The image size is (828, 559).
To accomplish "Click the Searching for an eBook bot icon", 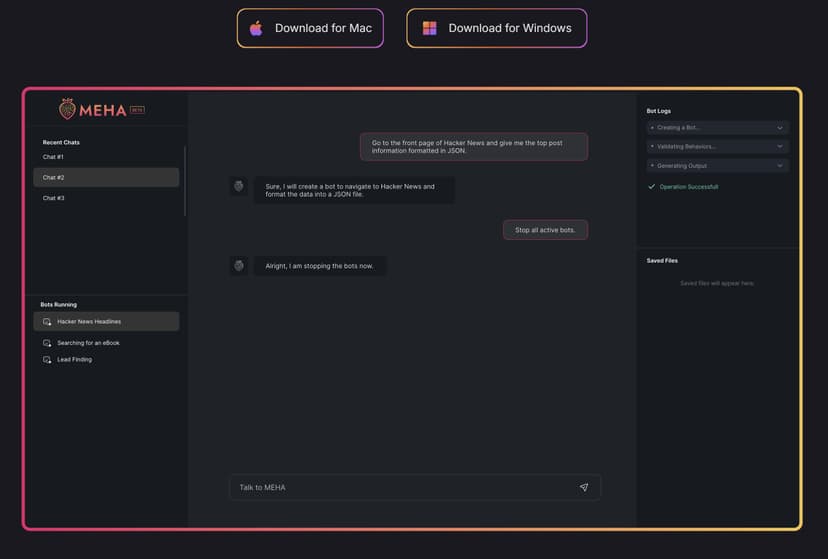I will tap(47, 343).
